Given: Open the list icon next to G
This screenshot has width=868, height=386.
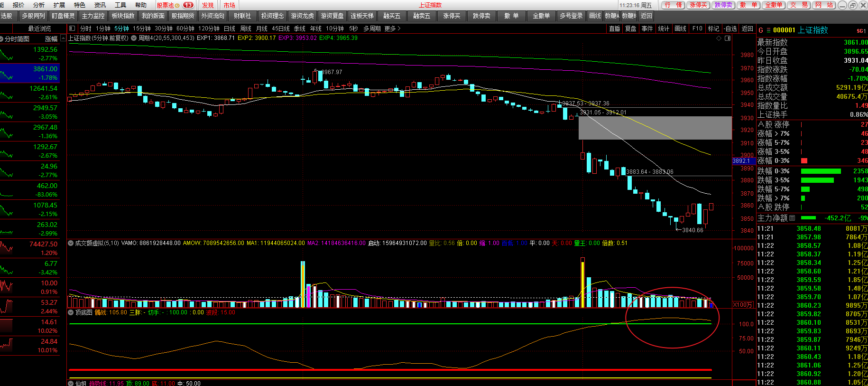Looking at the screenshot, I should 768,30.
